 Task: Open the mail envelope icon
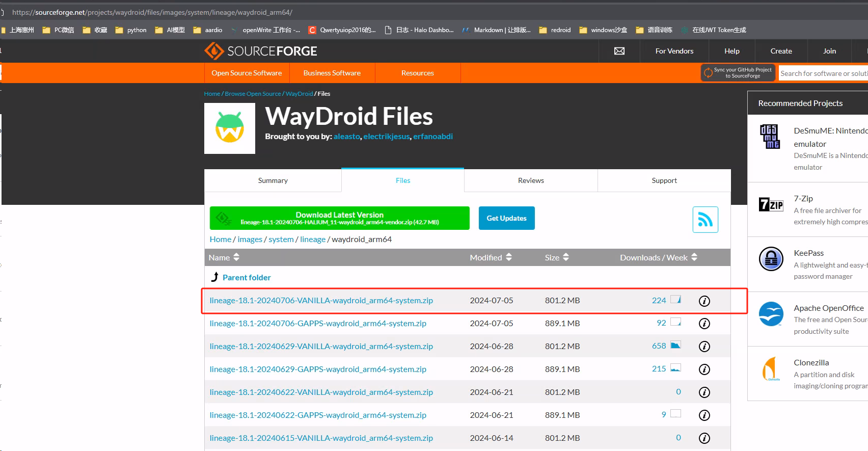[x=619, y=51]
